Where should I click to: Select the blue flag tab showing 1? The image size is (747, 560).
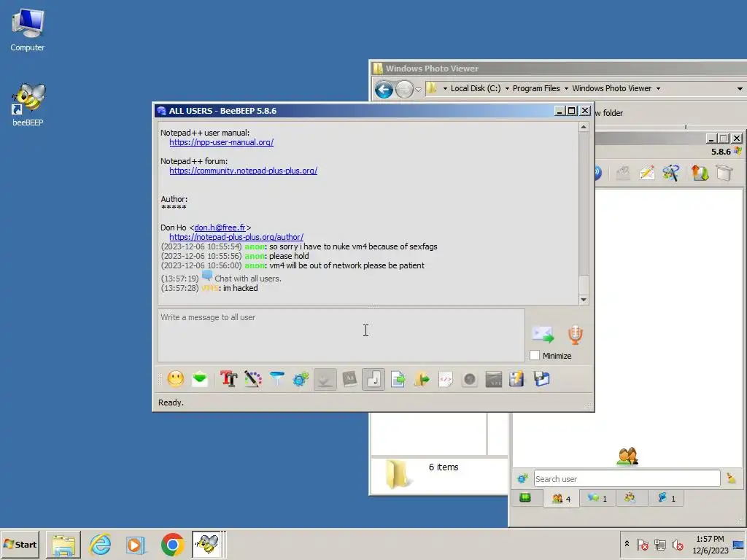(x=667, y=498)
